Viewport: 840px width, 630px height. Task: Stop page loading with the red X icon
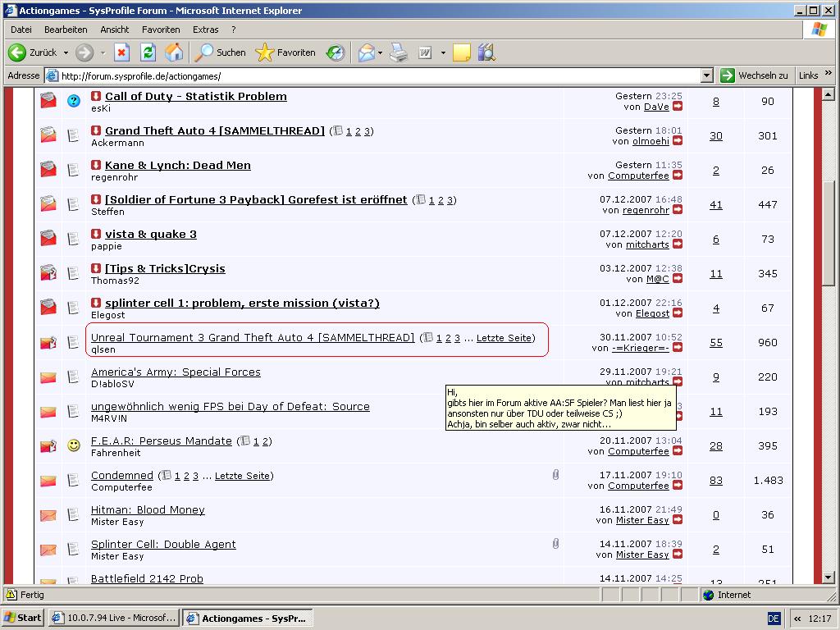(121, 52)
